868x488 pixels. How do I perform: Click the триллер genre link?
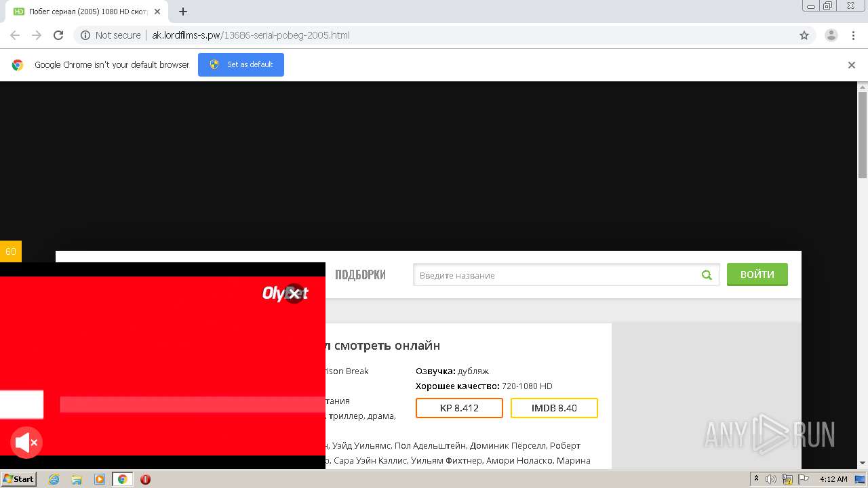pyautogui.click(x=347, y=415)
